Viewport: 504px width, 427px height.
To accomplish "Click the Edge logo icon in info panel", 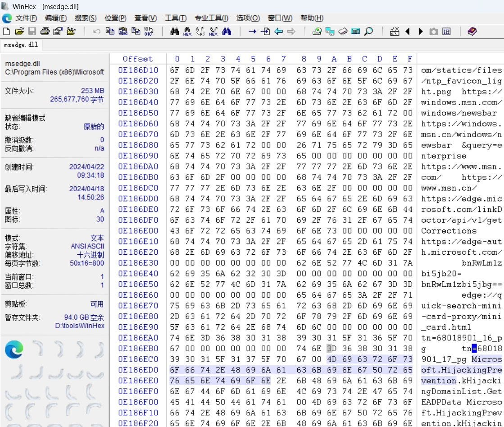I will pos(14,349).
